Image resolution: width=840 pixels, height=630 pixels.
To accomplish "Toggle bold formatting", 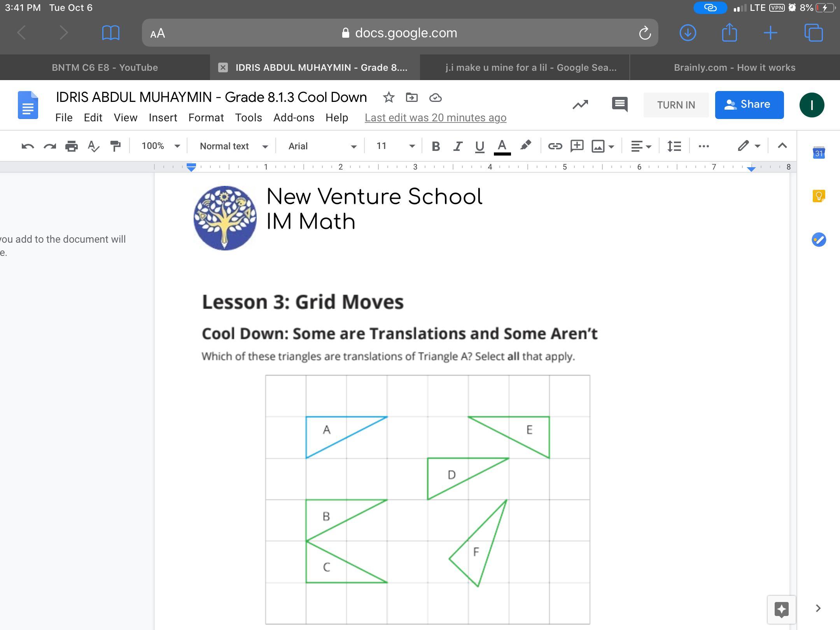I will coord(436,146).
